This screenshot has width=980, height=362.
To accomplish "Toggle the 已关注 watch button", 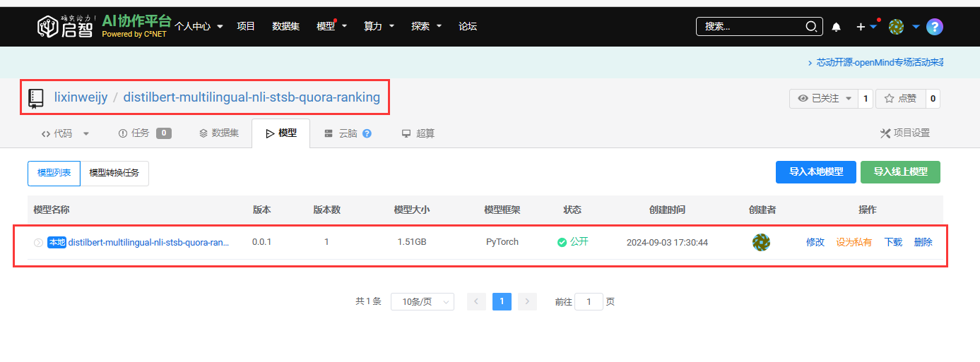I will 824,99.
